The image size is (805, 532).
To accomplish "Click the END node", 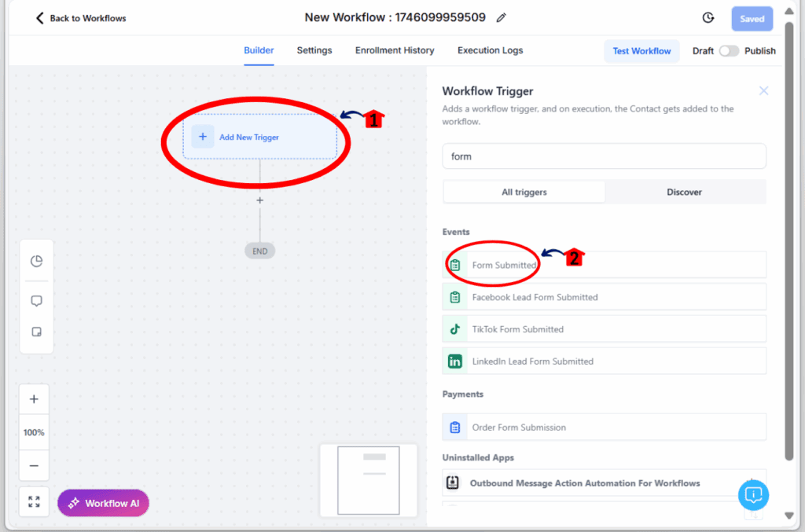I will point(259,251).
